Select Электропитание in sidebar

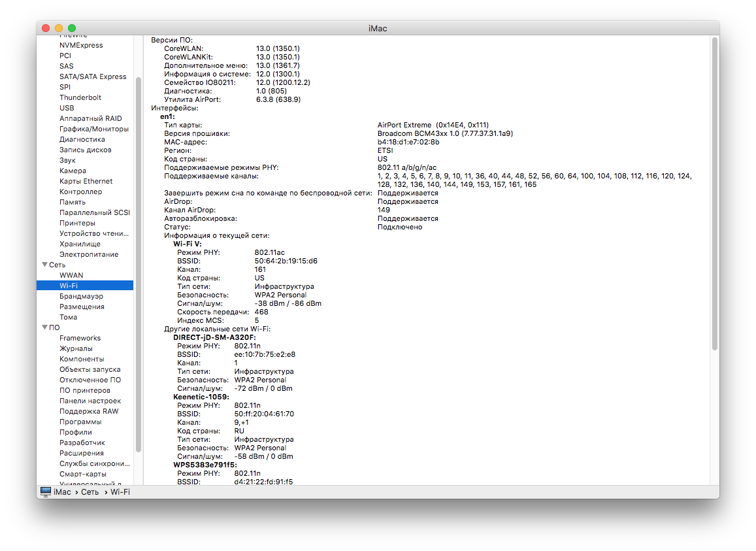pos(89,254)
